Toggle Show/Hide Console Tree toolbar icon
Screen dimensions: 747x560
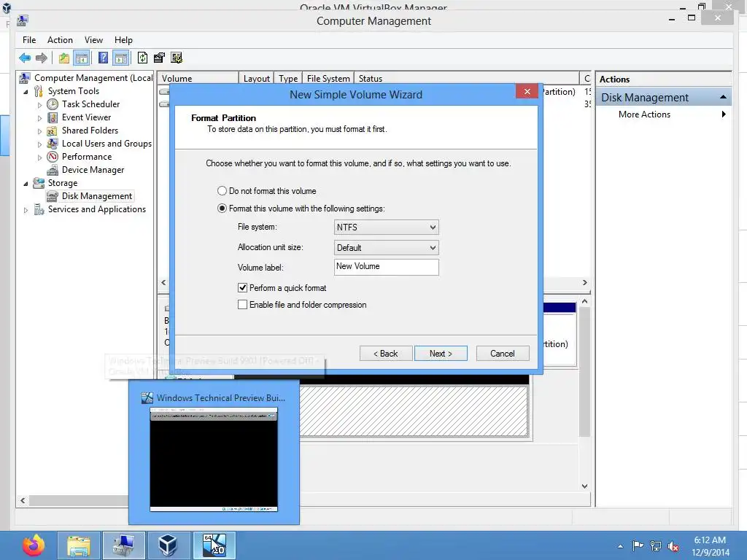pyautogui.click(x=82, y=58)
